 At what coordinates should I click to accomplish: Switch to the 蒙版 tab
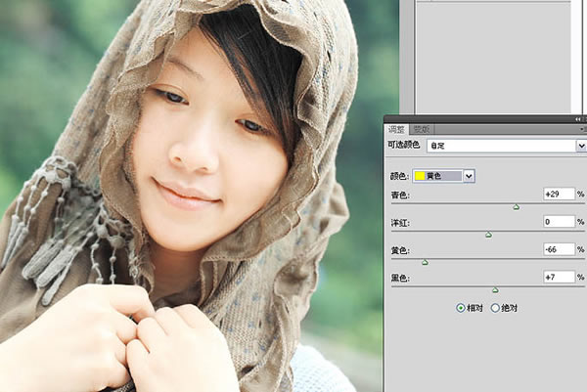422,129
